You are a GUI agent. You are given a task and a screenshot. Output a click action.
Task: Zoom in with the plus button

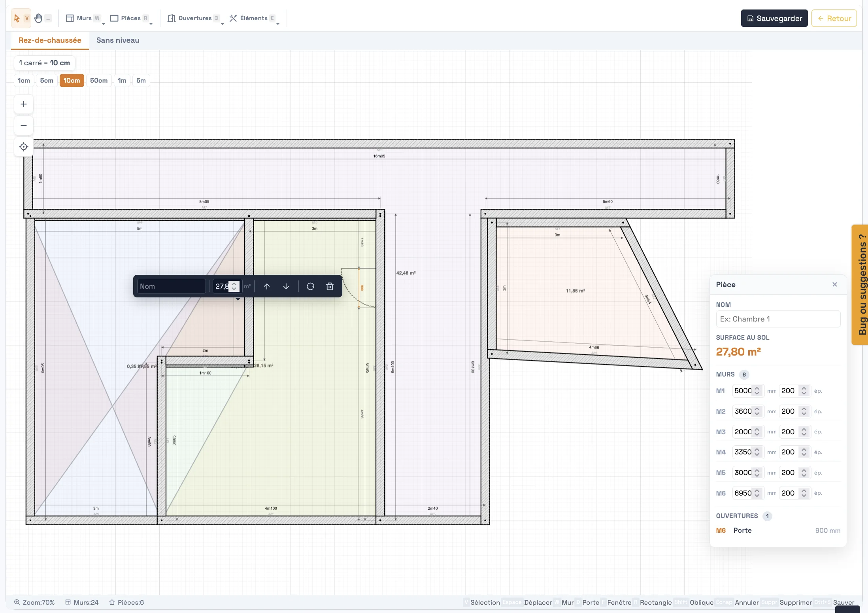pos(24,104)
